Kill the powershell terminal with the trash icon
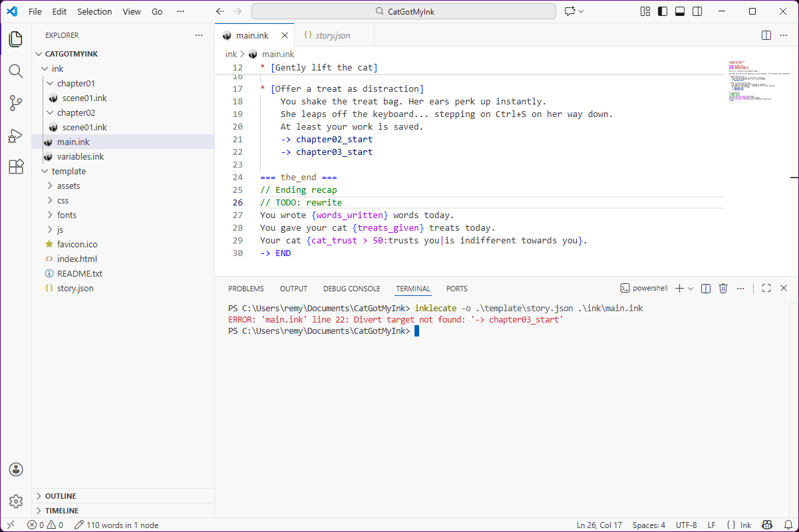The image size is (799, 532). (x=723, y=288)
